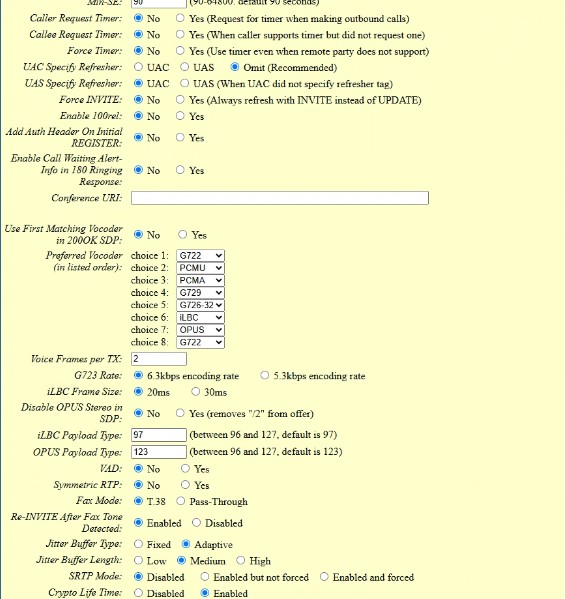
Task: Set Fax Mode to T.38
Action: pos(138,500)
